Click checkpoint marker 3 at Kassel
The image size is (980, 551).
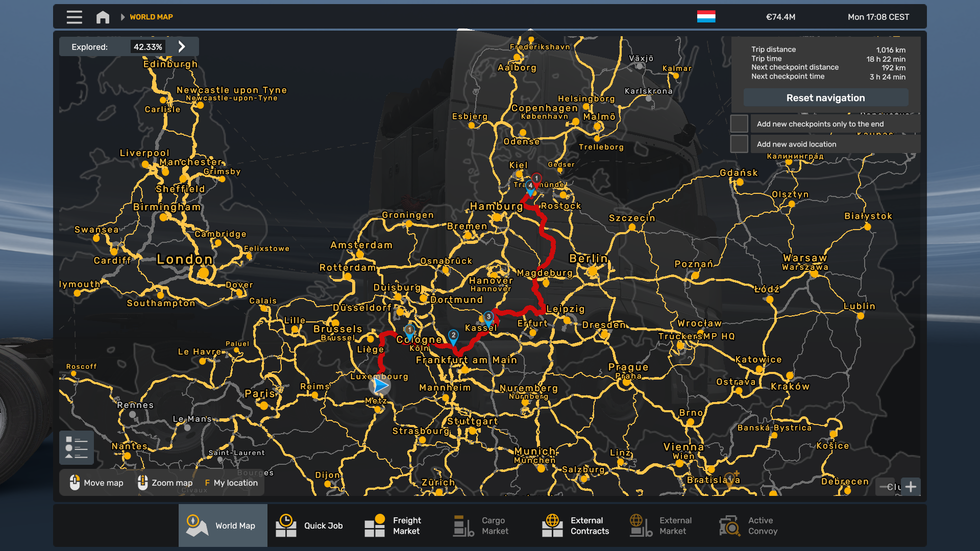[488, 317]
